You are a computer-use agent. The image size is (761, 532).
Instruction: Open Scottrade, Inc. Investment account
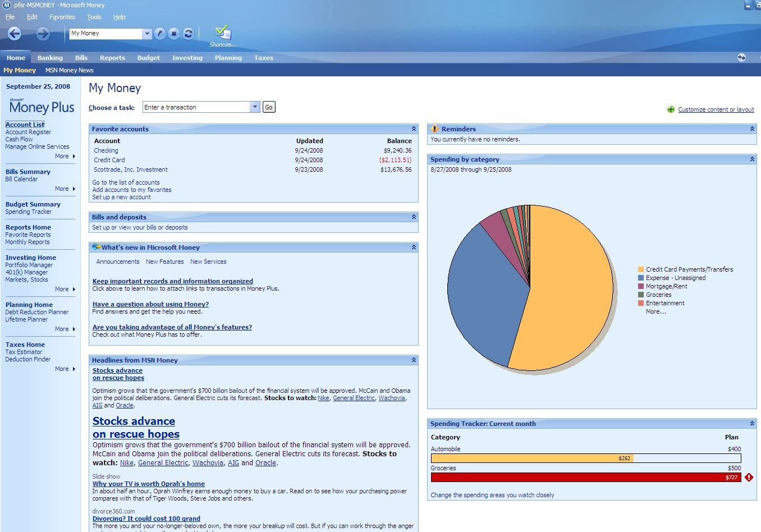tap(131, 169)
